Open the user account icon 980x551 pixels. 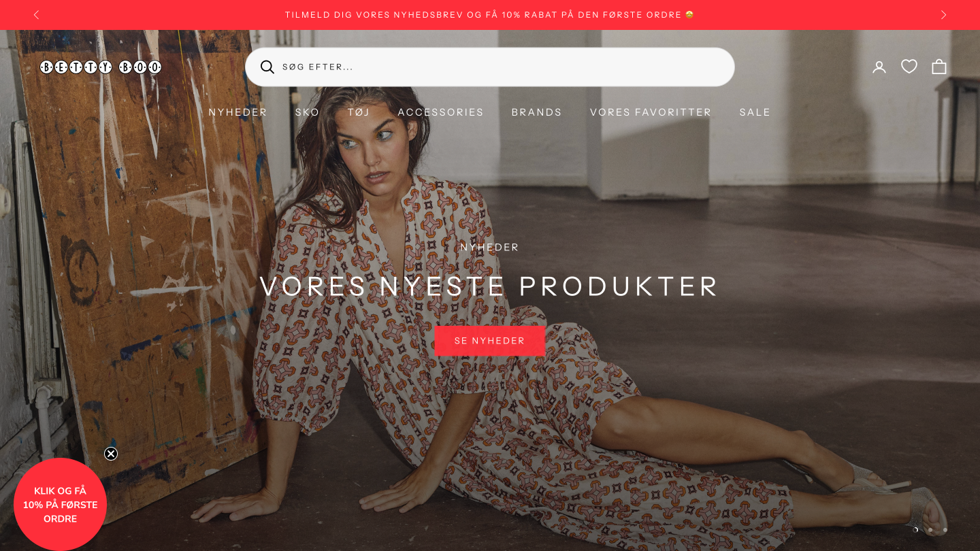coord(879,67)
